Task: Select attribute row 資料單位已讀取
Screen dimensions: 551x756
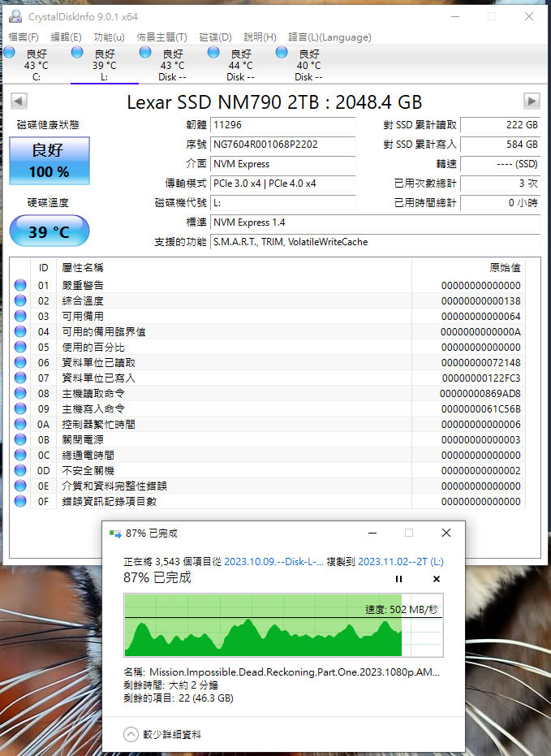Action: click(x=268, y=362)
